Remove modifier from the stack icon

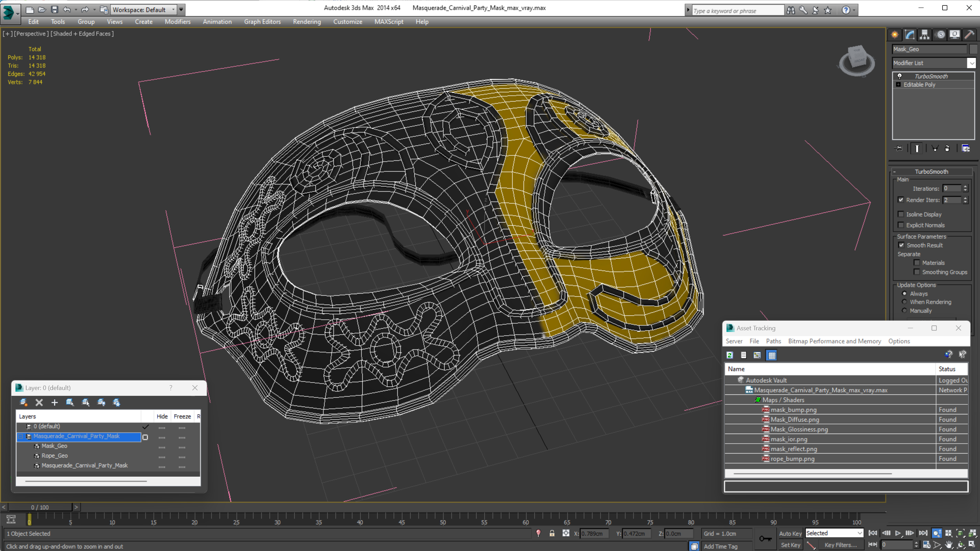click(947, 148)
